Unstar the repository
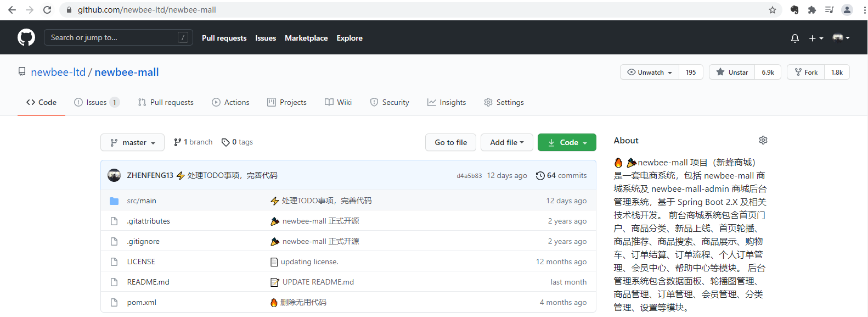The height and width of the screenshot is (317, 868). pos(732,72)
